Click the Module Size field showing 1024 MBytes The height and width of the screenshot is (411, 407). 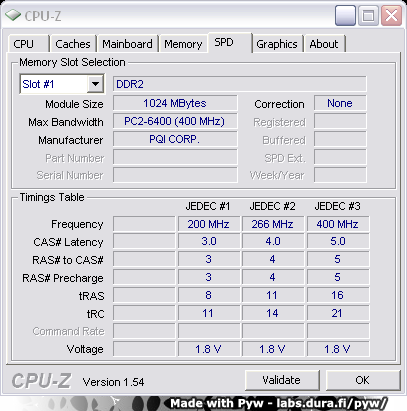tap(175, 103)
